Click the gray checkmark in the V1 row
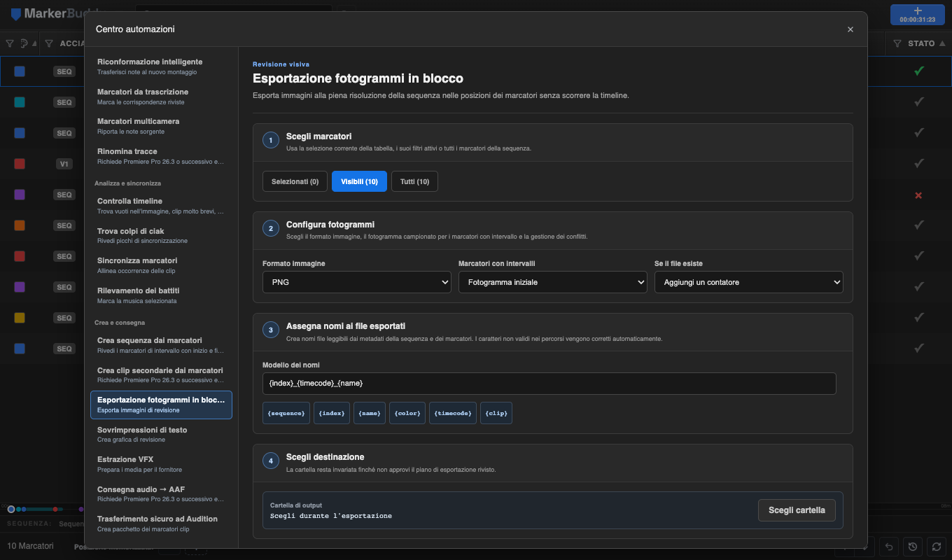Viewport: 952px width, 560px height. click(918, 164)
